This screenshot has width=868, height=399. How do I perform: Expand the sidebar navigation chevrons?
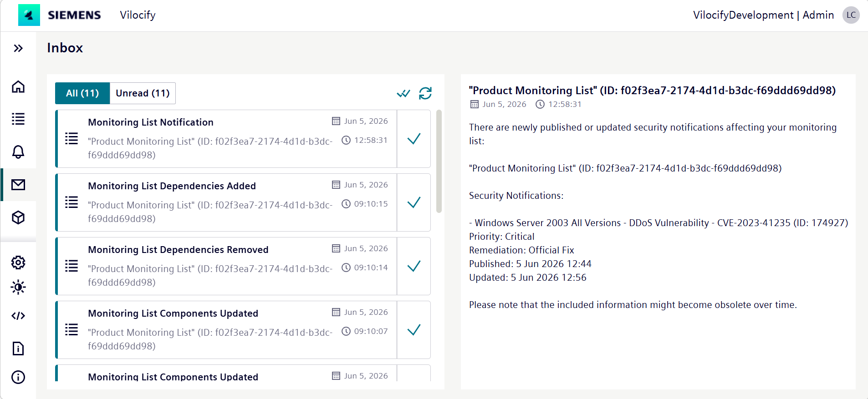tap(18, 48)
